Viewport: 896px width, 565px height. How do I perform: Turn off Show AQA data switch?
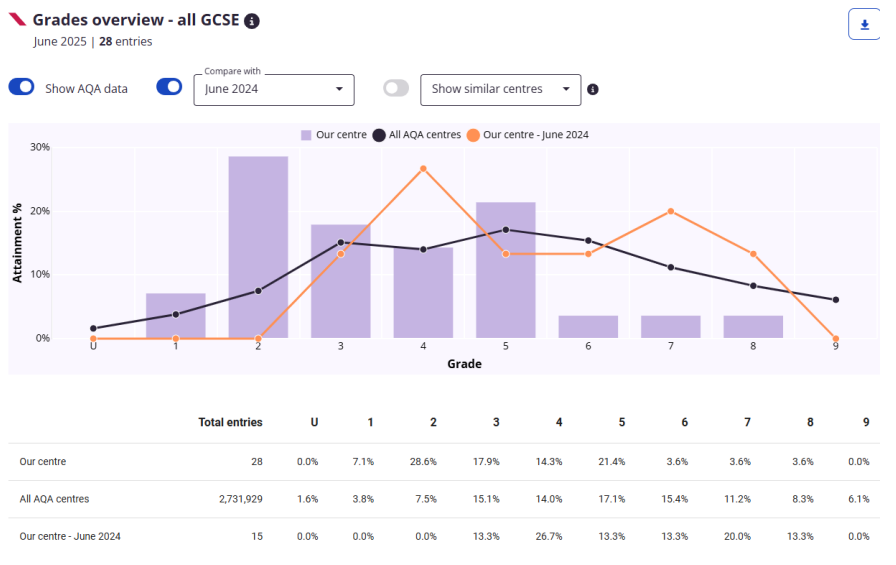(22, 87)
